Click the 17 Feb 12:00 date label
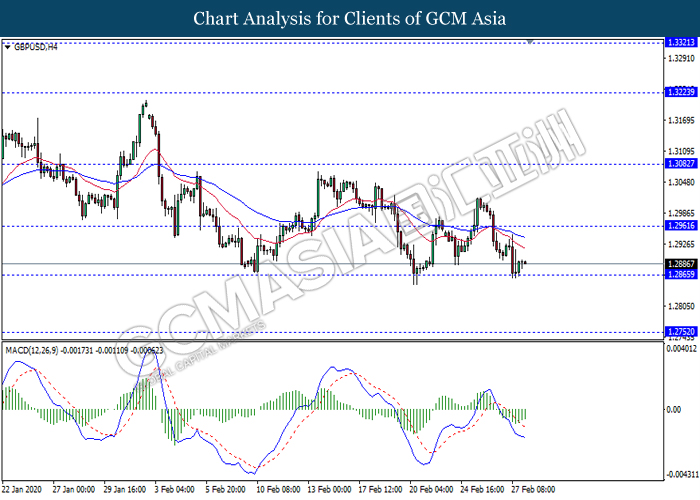The height and width of the screenshot is (500, 700). pos(380,489)
